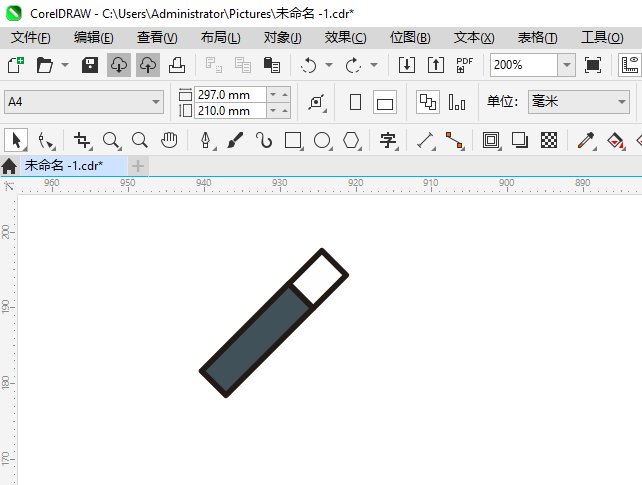Select the Shape edit tool
This screenshot has width=642, height=485.
point(46,140)
